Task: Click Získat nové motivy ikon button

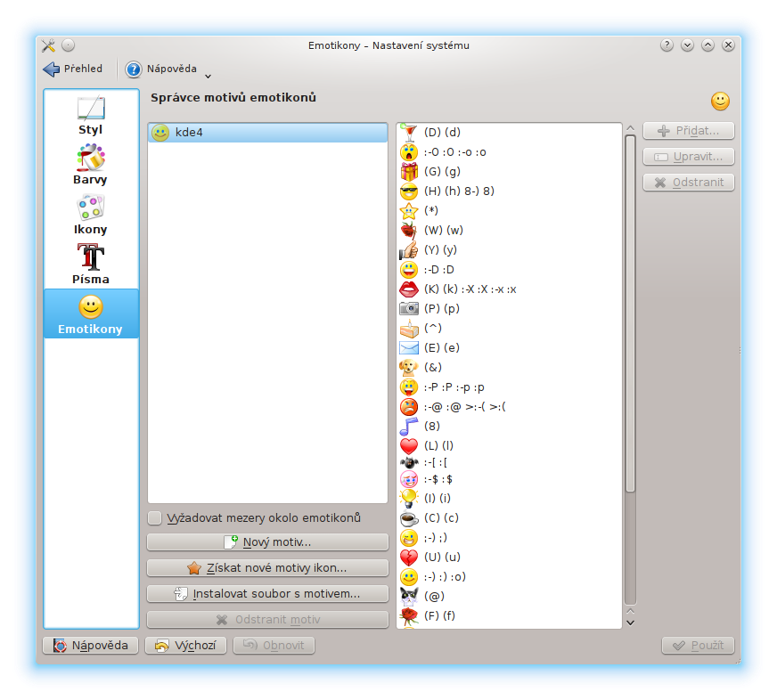Action: pyautogui.click(x=267, y=568)
